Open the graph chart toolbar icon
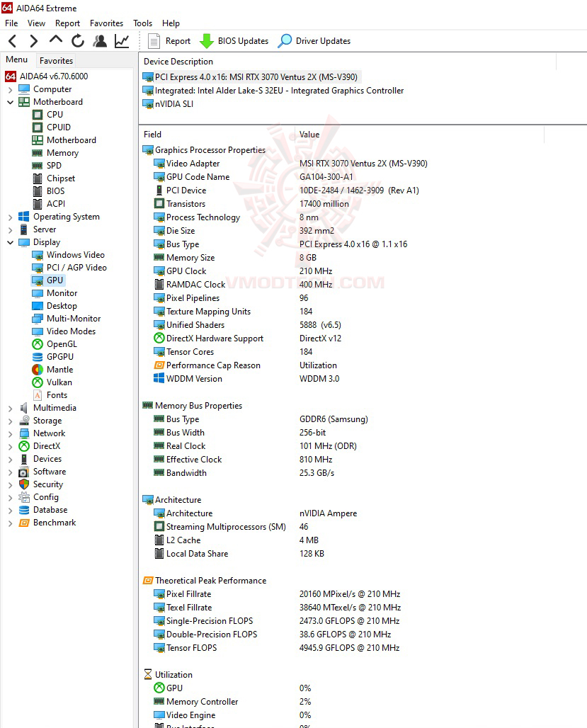587x728 pixels. [x=122, y=41]
